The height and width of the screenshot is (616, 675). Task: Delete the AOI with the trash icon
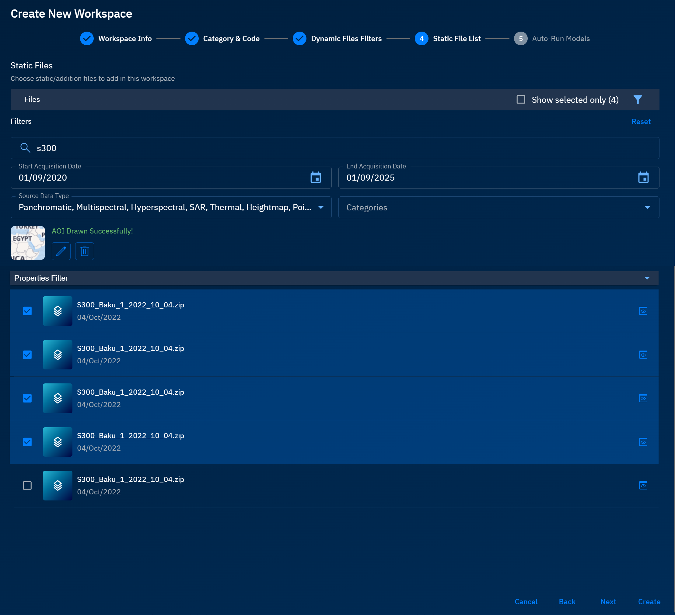(x=84, y=251)
